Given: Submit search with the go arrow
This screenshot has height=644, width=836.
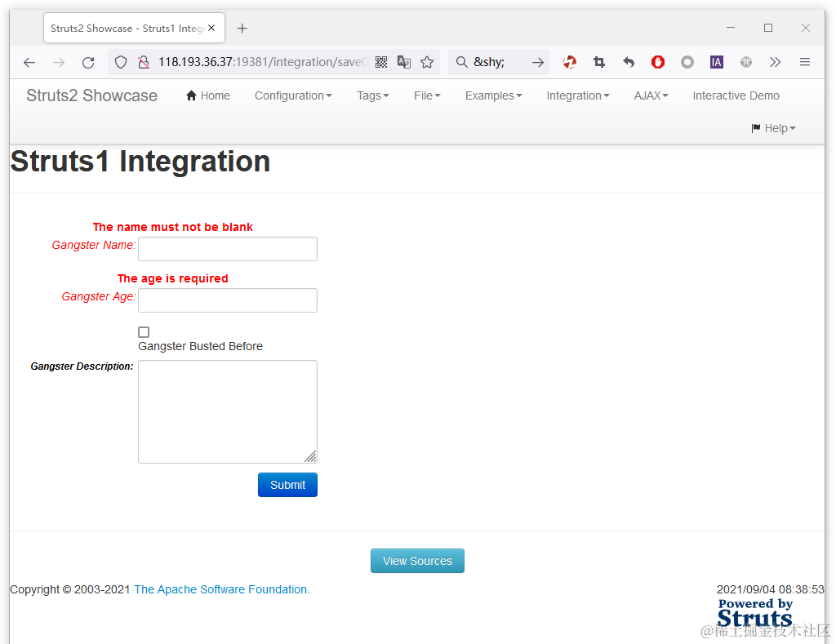Looking at the screenshot, I should pyautogui.click(x=538, y=62).
